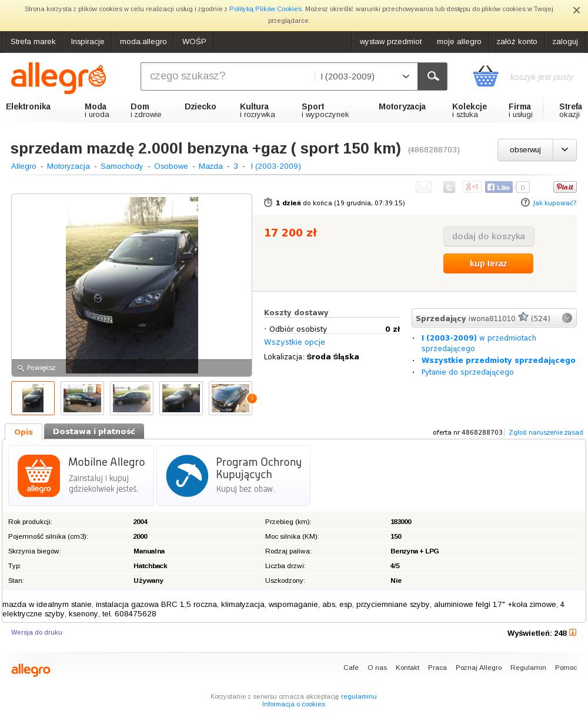The image size is (588, 714).
Task: Dismiss the cookies notice banner
Action: (x=576, y=10)
